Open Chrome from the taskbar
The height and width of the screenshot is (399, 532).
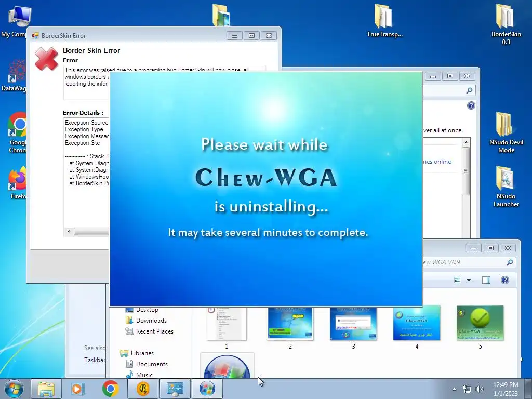[110, 389]
